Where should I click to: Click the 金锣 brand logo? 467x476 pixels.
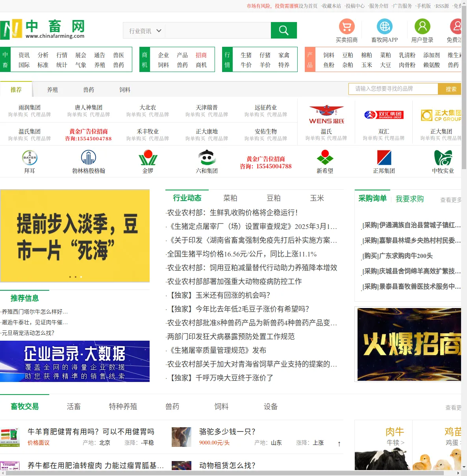[148, 159]
